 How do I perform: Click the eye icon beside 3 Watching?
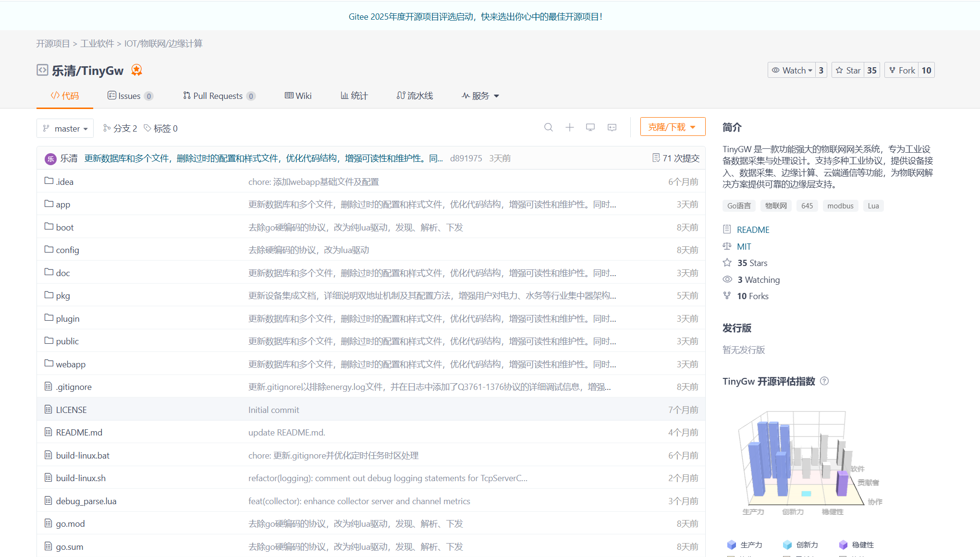pos(727,279)
